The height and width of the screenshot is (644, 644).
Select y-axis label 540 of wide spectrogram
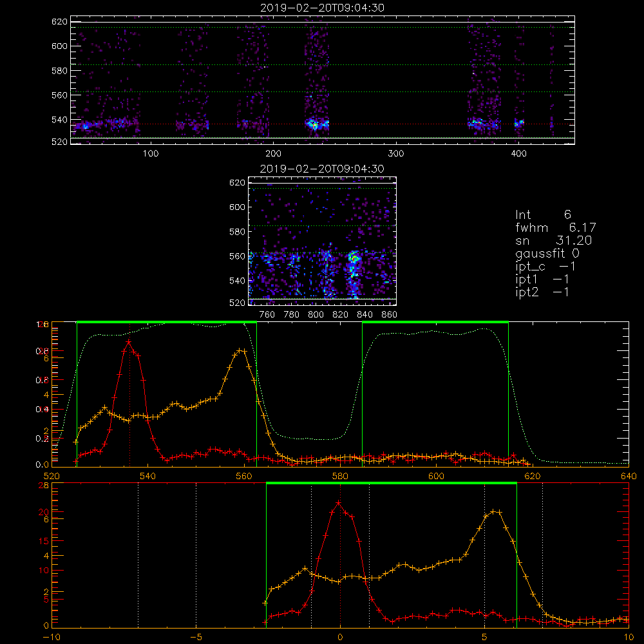pos(59,120)
